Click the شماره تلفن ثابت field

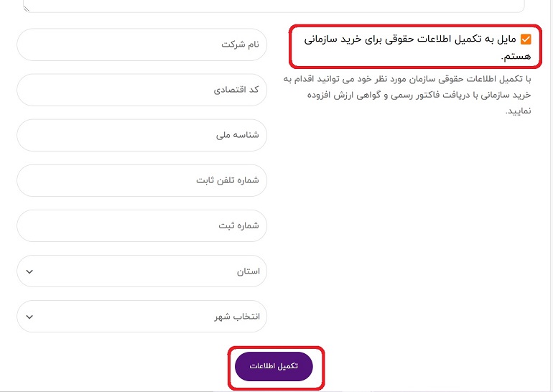141,180
